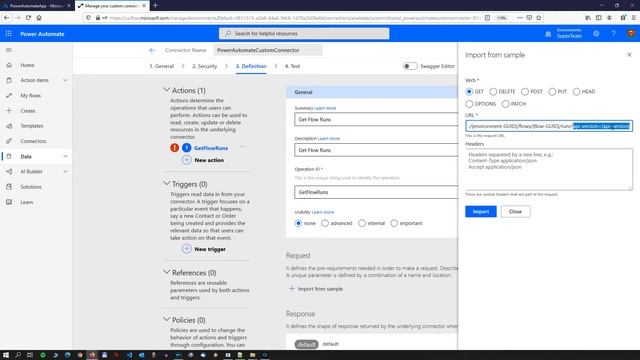Select the 'advanced' visibility radio button
Screen dimensions: 640x360
[325, 223]
